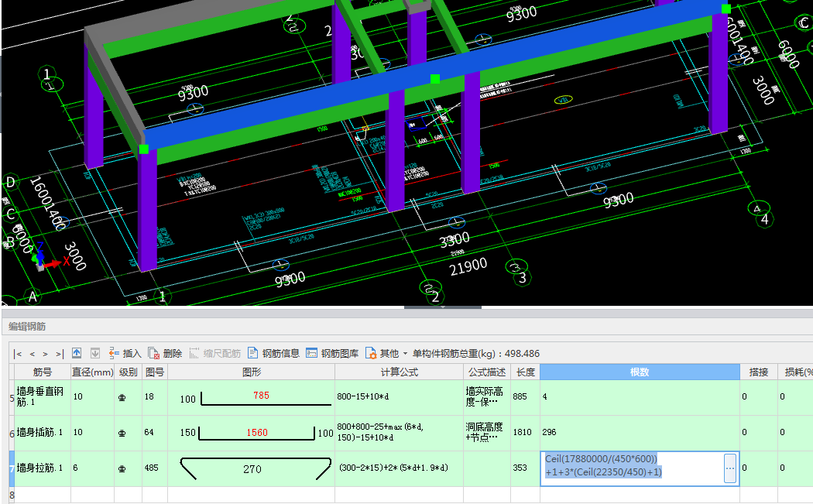Click the ellipsis button in 根数 cell
Screen dimensions: 813x504
coord(730,468)
